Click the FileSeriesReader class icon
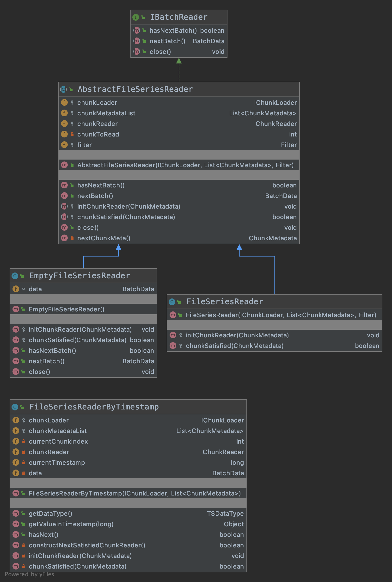 172,302
